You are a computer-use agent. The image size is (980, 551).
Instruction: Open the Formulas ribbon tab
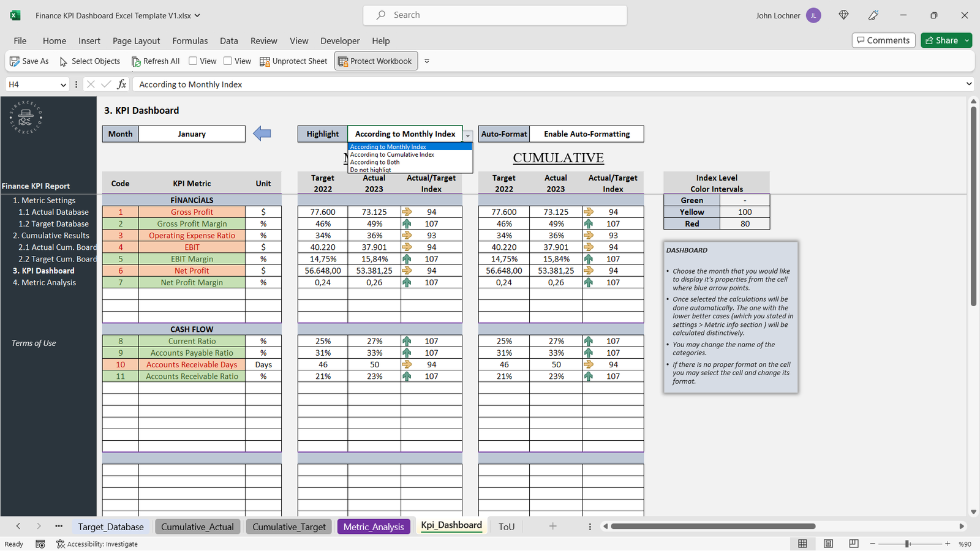(x=190, y=41)
